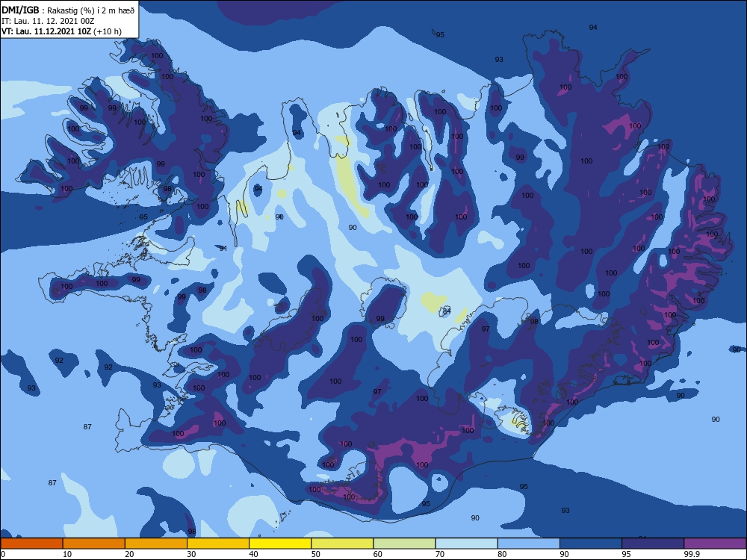Click the legend tick label "0"

pyautogui.click(x=3, y=554)
